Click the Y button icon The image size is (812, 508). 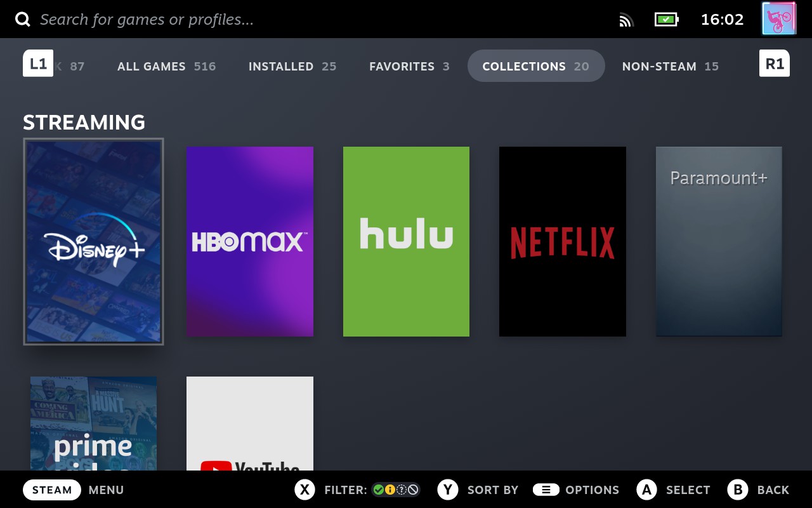click(x=448, y=490)
